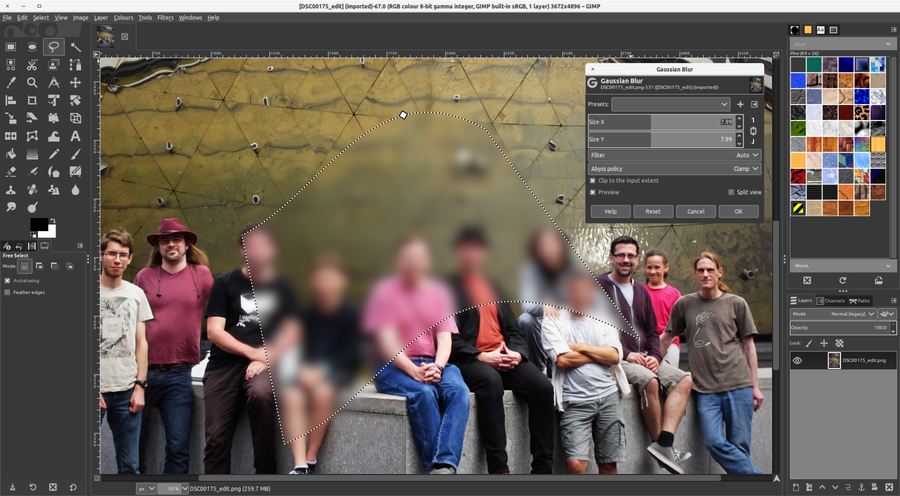900x496 pixels.
Task: Save current settings as preset plus icon
Action: [x=740, y=104]
